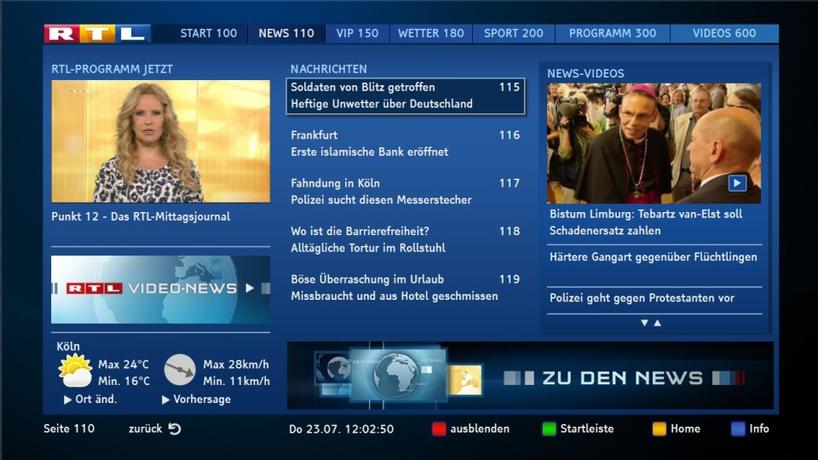Click the yellow Home button square
The width and height of the screenshot is (818, 460).
[x=659, y=429]
